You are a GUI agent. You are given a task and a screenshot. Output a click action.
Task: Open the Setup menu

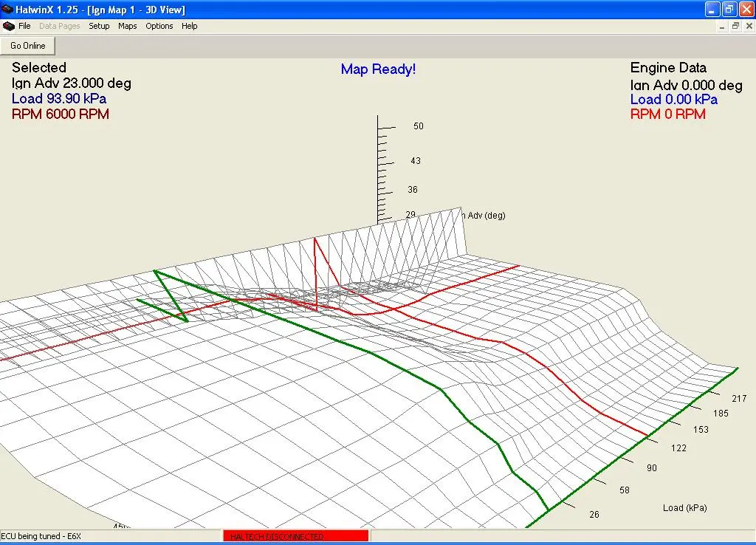(99, 26)
